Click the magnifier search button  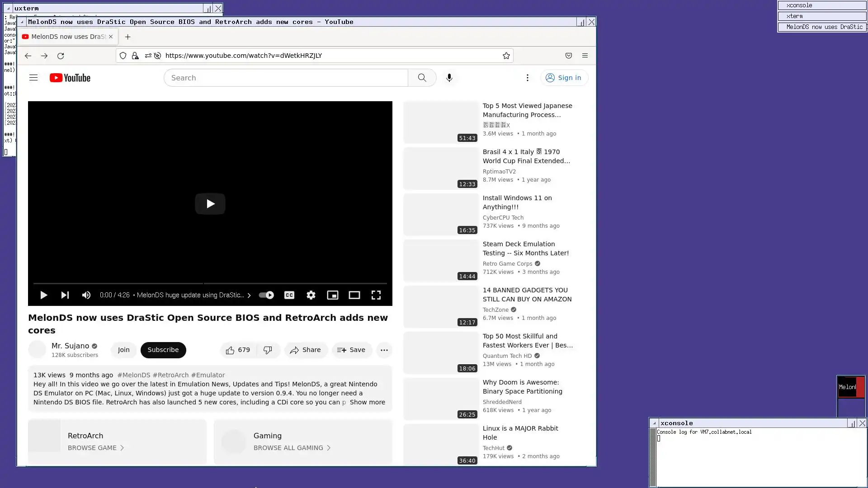[422, 78]
